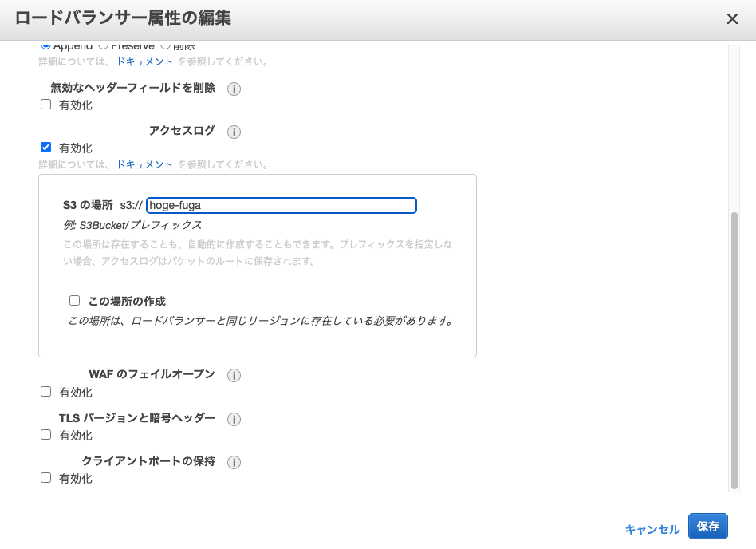Screen dimensions: 756x549
Task: Open the クライアントポートの保持 info icon
Action: click(234, 462)
